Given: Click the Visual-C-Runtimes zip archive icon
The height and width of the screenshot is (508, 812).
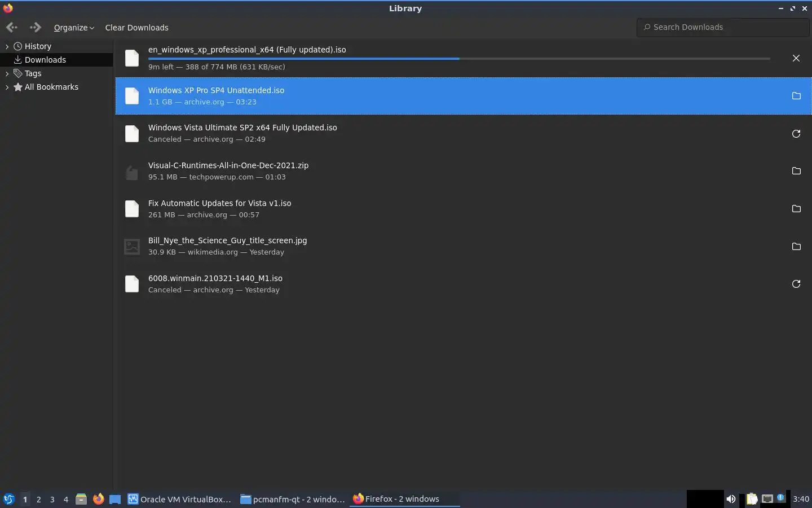Looking at the screenshot, I should [x=132, y=172].
